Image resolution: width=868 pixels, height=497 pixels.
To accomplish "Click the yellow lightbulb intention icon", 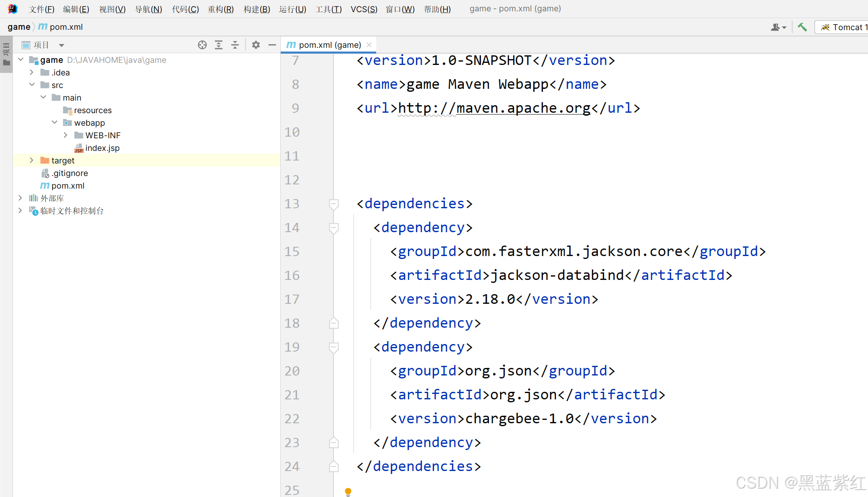I will (348, 491).
